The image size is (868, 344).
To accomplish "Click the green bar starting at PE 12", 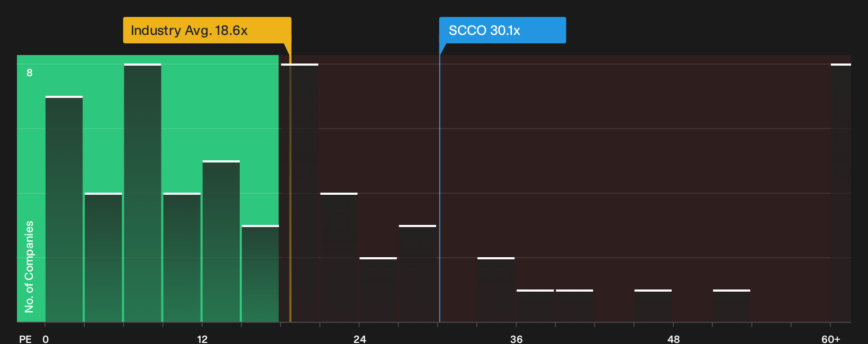I will (x=221, y=241).
